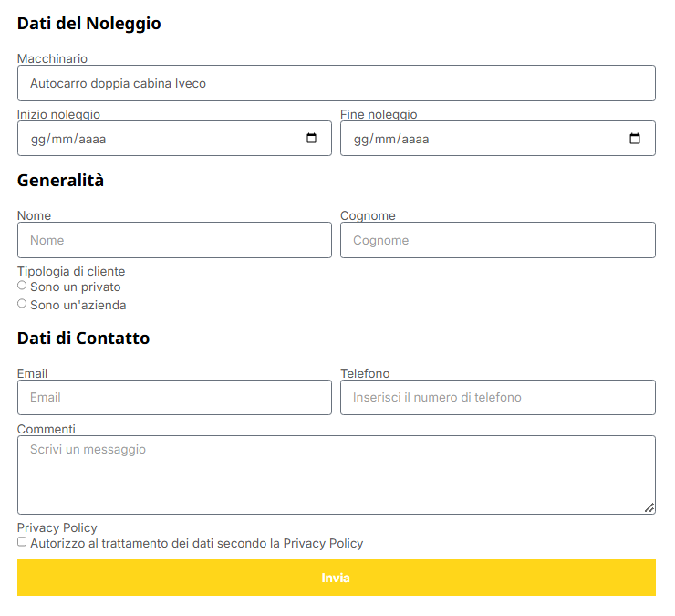This screenshot has height=616, width=675.
Task: Focus the Cognome text field
Action: click(x=497, y=240)
